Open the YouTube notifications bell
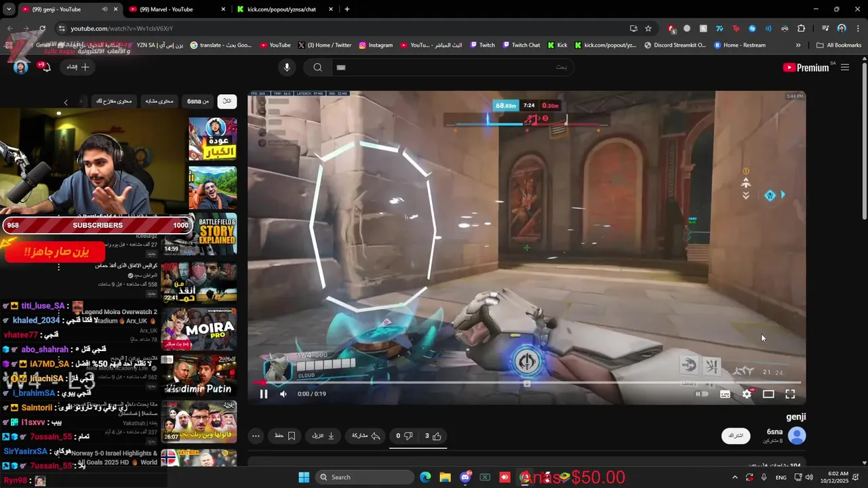The height and width of the screenshot is (488, 868). [45, 67]
